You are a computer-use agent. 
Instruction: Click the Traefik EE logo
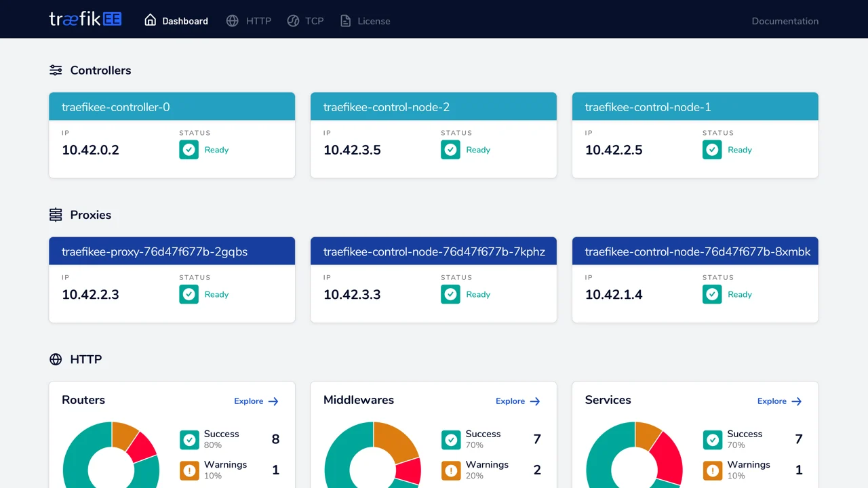(85, 19)
